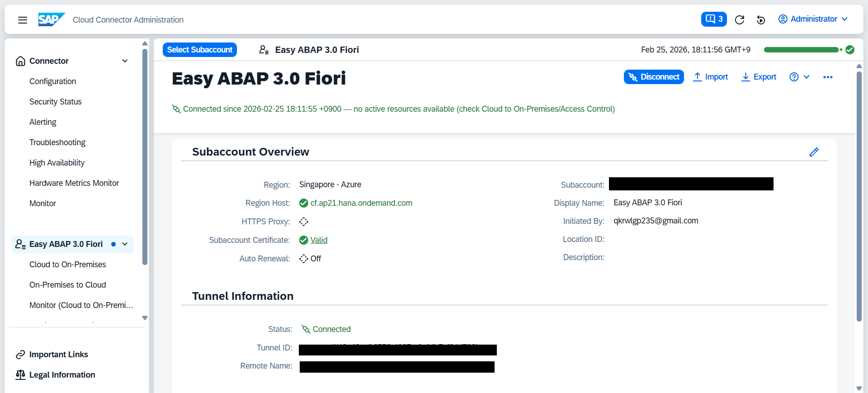Click the help question mark icon
Screen dimensions: 868x393
(x=794, y=77)
